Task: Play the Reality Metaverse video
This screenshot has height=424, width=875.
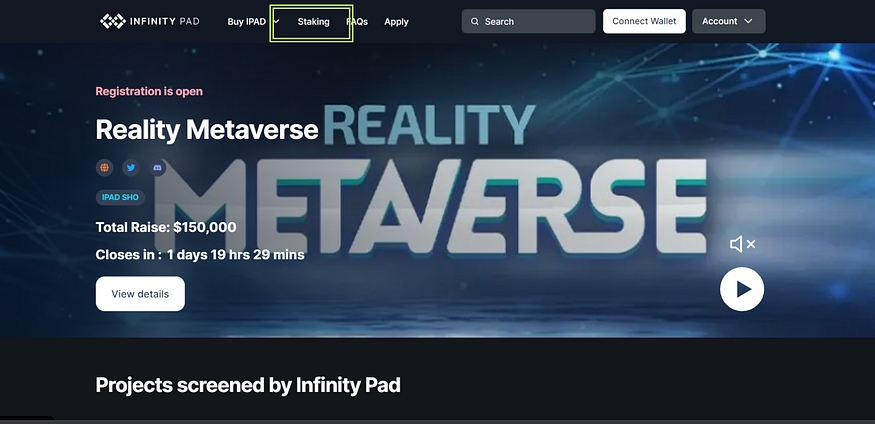Action: 741,289
